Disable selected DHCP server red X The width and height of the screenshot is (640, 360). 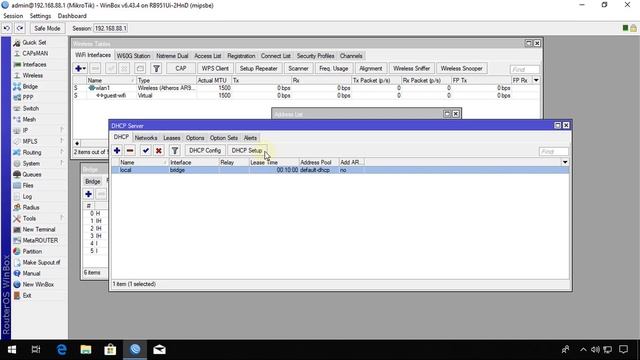tap(159, 151)
